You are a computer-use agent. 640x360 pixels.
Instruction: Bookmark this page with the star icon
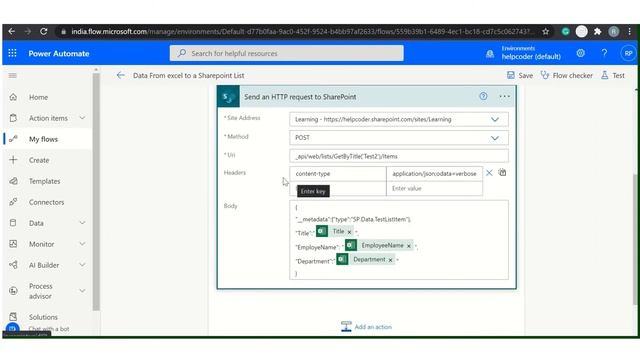pyautogui.click(x=545, y=31)
